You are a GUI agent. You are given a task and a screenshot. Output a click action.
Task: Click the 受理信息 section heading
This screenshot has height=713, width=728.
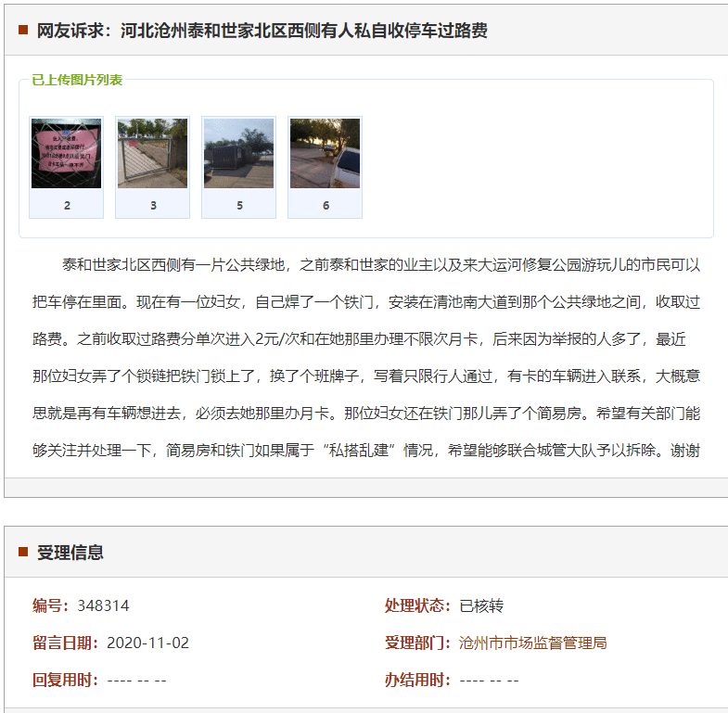[70, 553]
